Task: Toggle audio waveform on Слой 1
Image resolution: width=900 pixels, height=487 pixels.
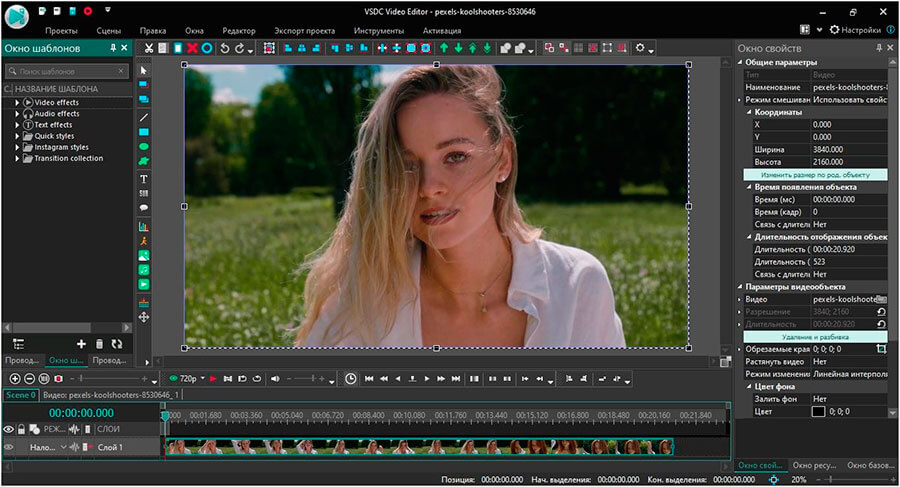Action: (x=74, y=447)
